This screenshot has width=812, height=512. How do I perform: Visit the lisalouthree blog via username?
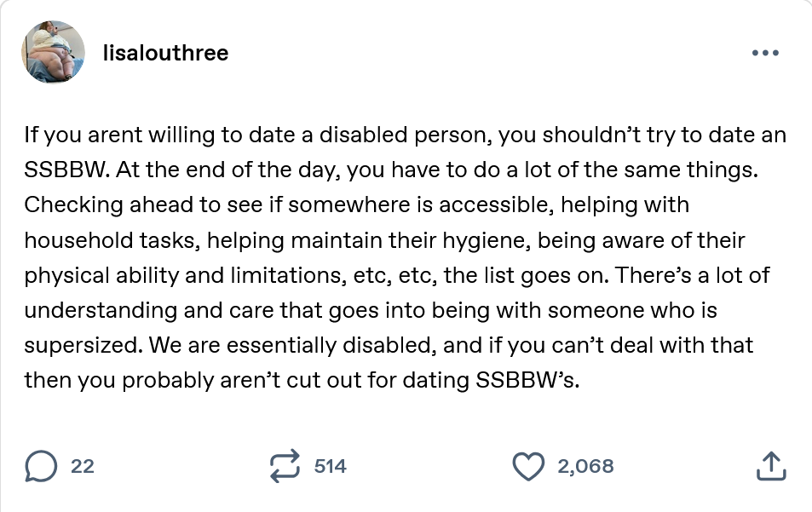pyautogui.click(x=165, y=53)
